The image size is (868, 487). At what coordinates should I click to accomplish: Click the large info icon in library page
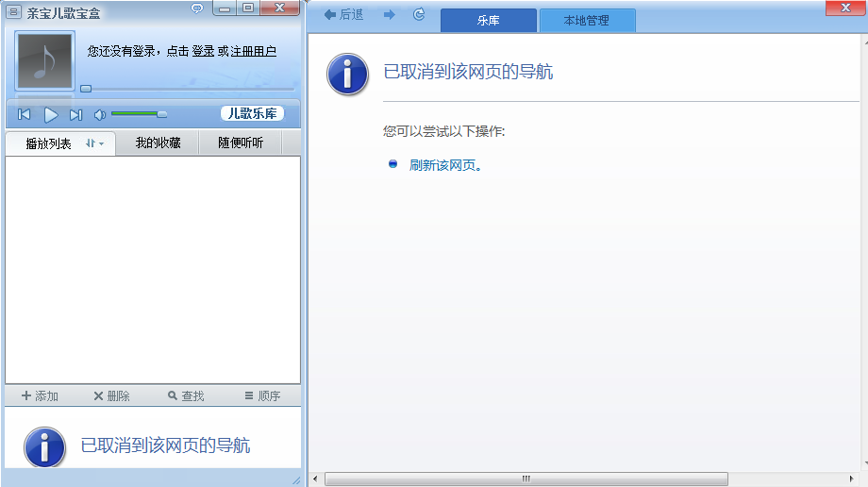tap(347, 75)
